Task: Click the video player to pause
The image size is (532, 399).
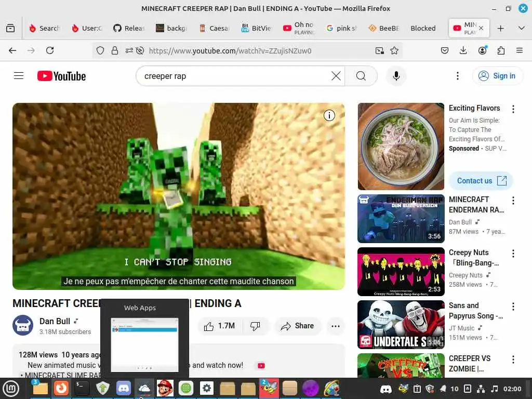Action: tap(179, 196)
